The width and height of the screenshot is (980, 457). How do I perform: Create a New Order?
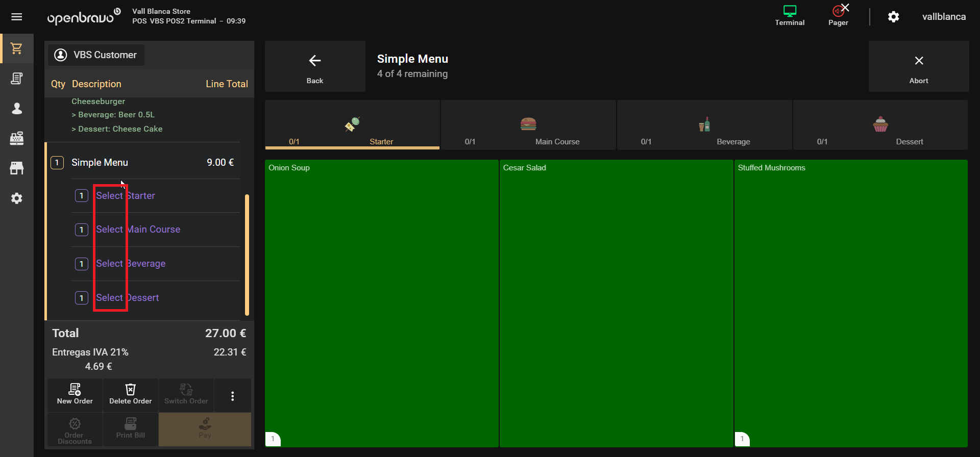[x=75, y=395]
